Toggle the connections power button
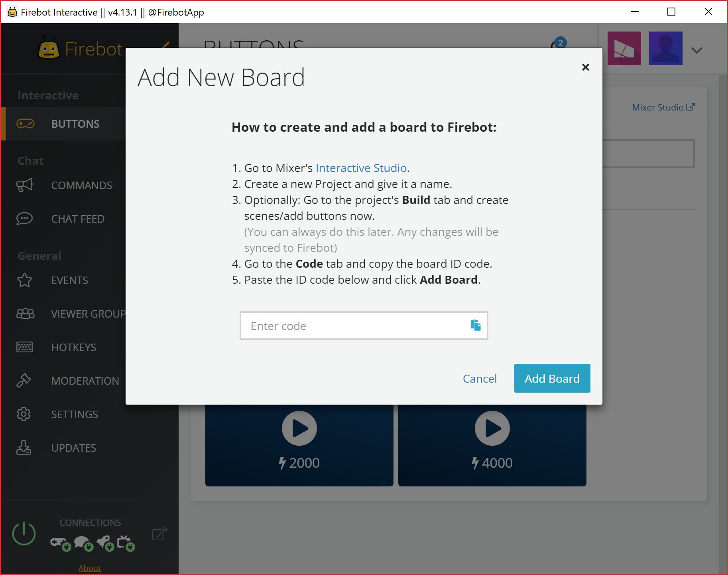Image resolution: width=728 pixels, height=575 pixels. click(24, 533)
